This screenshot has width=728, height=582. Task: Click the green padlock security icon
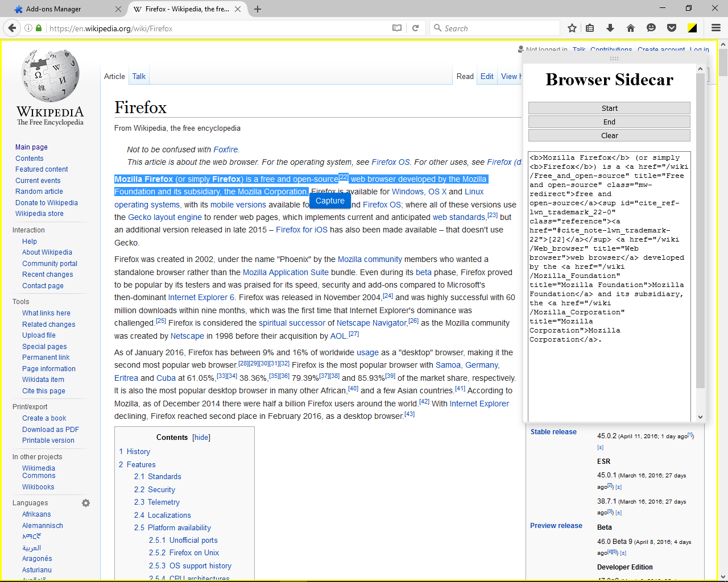(x=39, y=28)
